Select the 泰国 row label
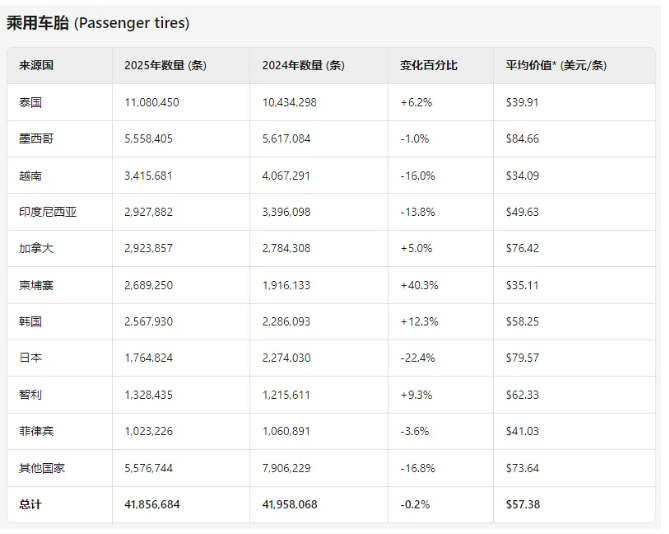Image resolution: width=669 pixels, height=534 pixels. (30, 102)
